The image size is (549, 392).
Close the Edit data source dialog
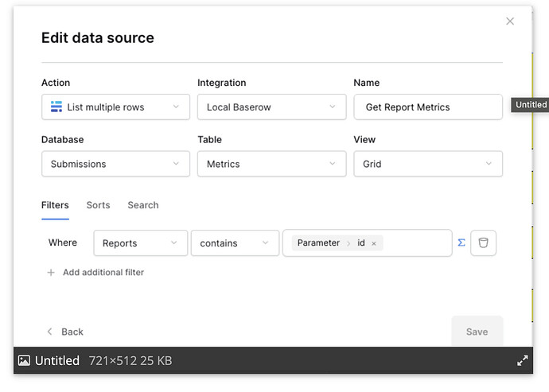click(510, 21)
